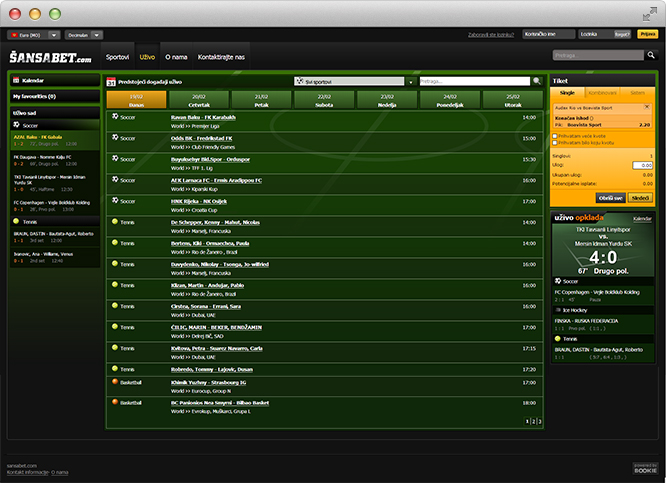This screenshot has height=483, width=666.
Task: Click the search magnifier icon next to Pretraga
Action: click(537, 81)
